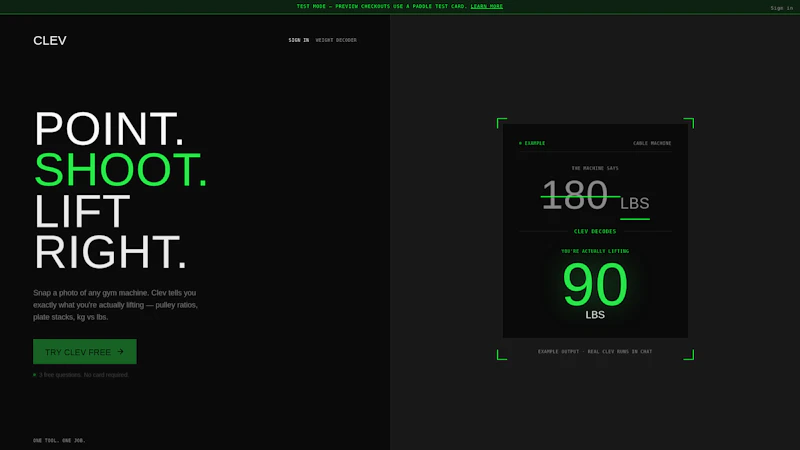Open the SIGN IN nav link

(298, 40)
